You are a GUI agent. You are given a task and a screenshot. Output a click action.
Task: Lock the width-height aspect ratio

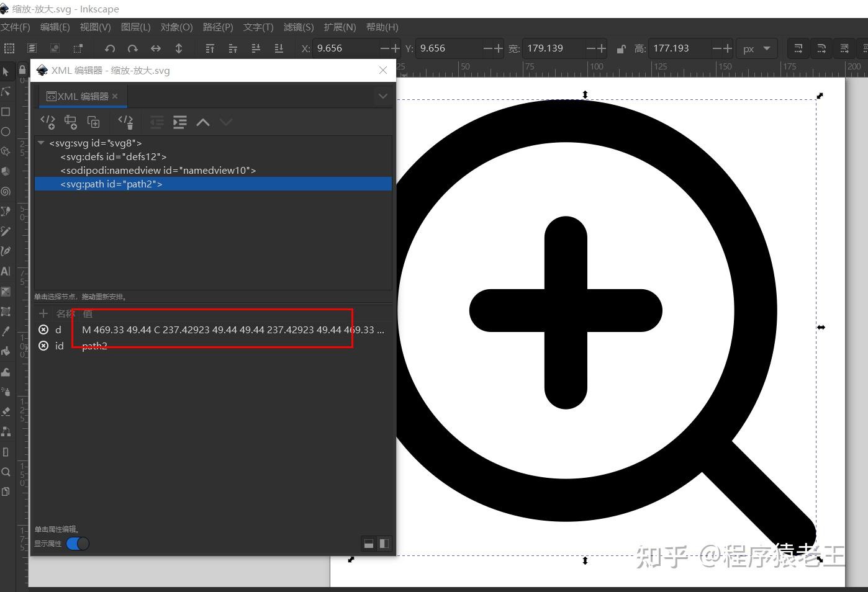[621, 48]
